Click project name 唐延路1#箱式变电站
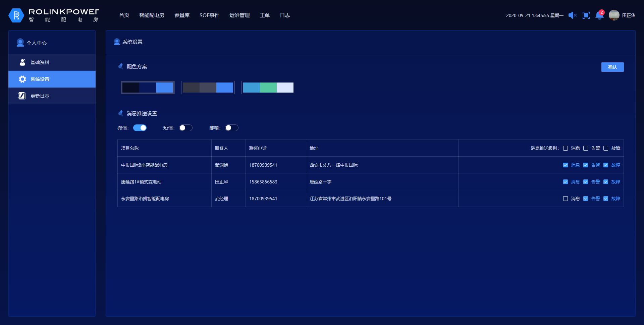Screen dimensions: 644x325 click(x=141, y=182)
